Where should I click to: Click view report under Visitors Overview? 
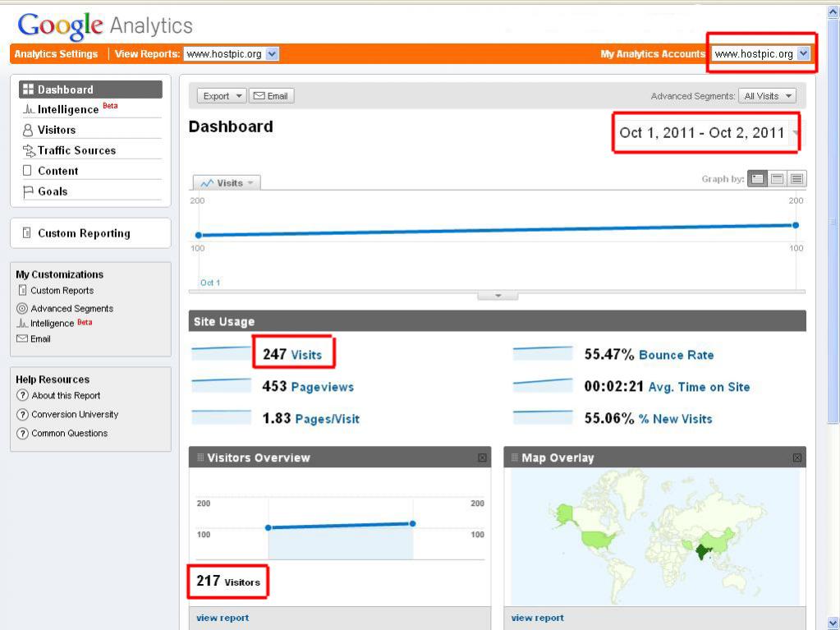tap(223, 618)
